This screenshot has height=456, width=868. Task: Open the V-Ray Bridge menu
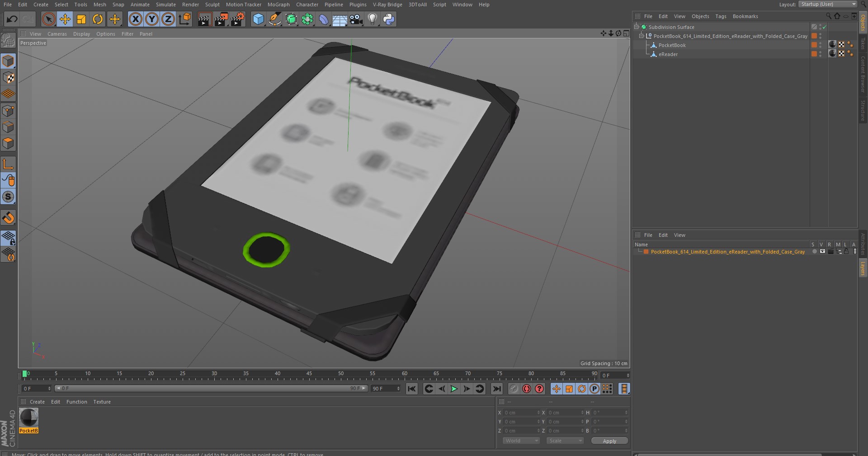tap(387, 5)
